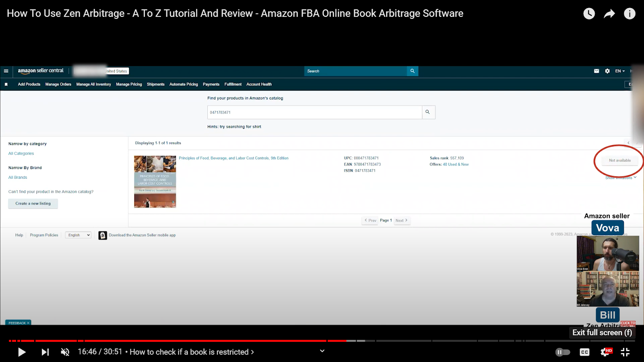Image resolution: width=644 pixels, height=362 pixels.
Task: Open the video info icon
Action: coord(630,14)
